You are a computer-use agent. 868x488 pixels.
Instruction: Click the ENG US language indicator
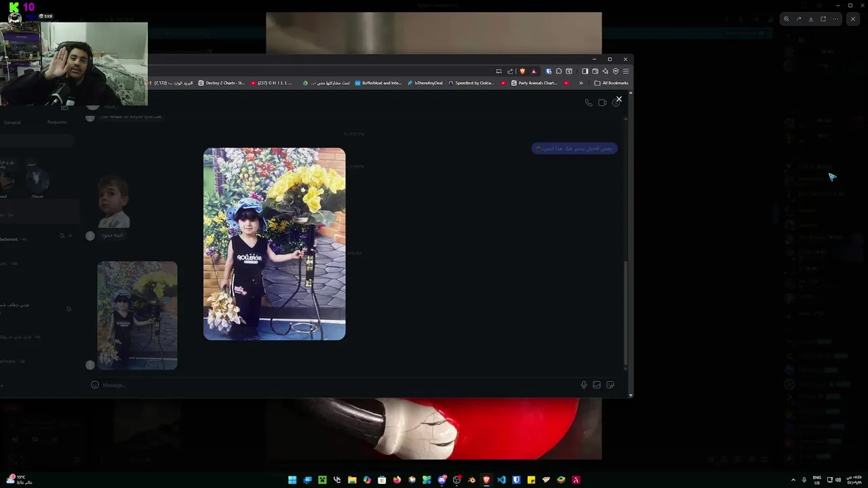[x=817, y=480]
